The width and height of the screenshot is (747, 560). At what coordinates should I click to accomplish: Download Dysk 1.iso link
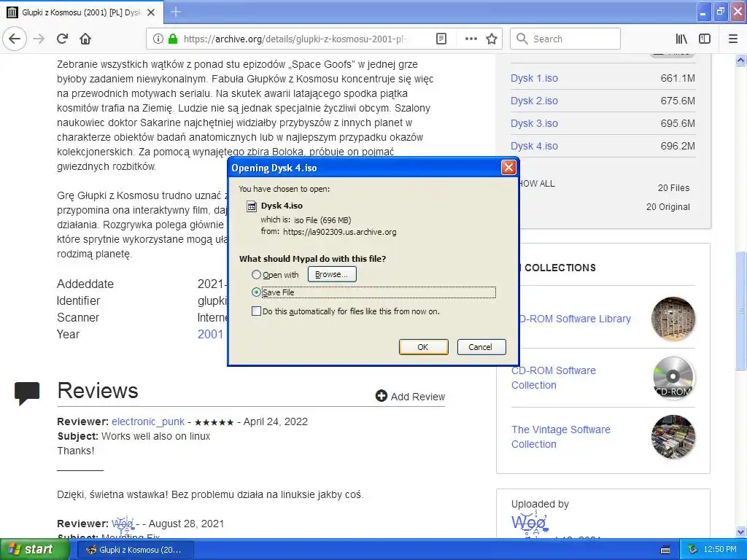[534, 78]
